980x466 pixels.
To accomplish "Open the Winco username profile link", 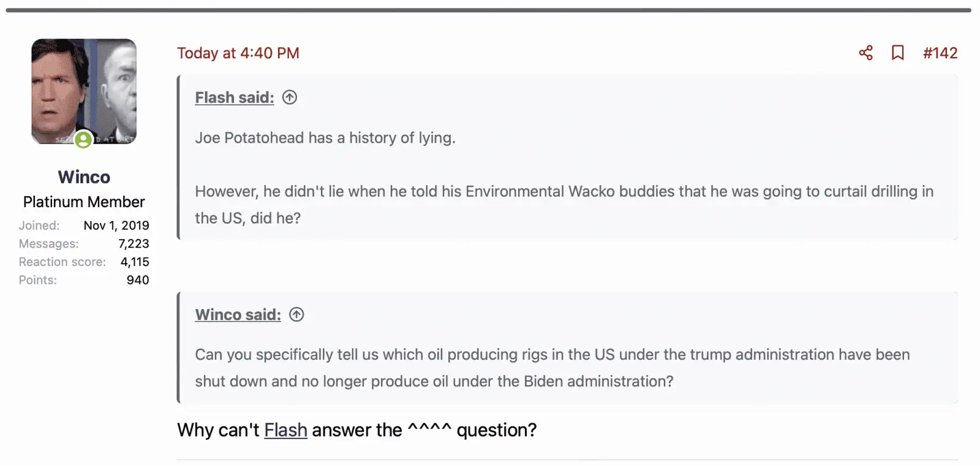I will 84,177.
